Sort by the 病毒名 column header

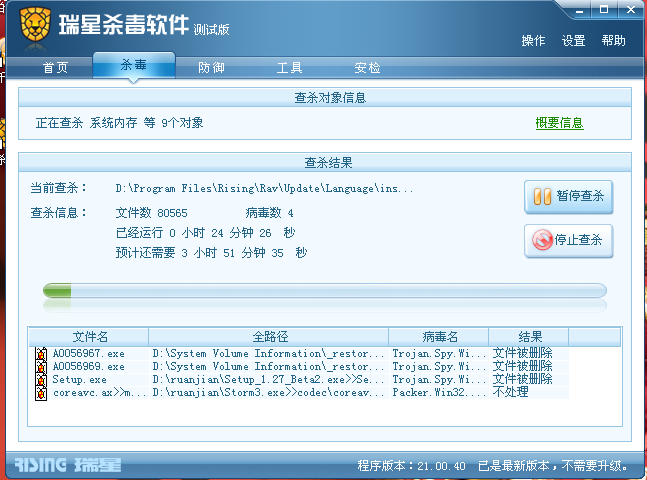[439, 337]
